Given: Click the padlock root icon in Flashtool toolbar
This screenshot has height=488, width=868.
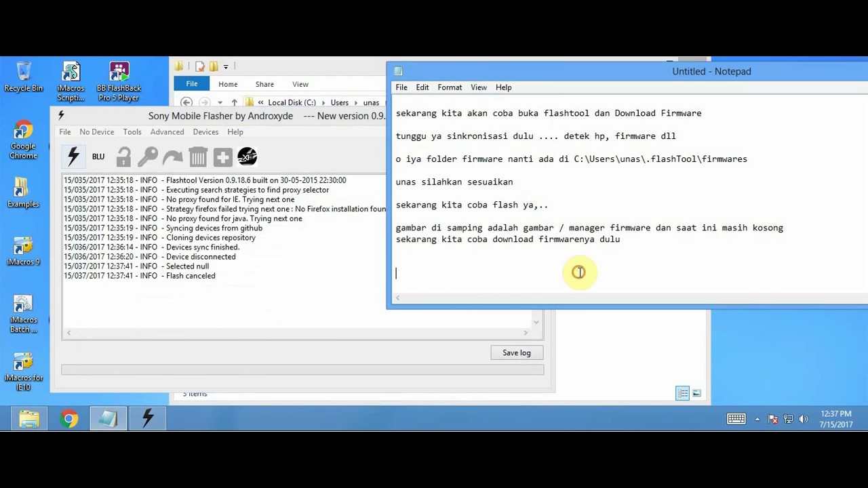Looking at the screenshot, I should click(x=123, y=157).
